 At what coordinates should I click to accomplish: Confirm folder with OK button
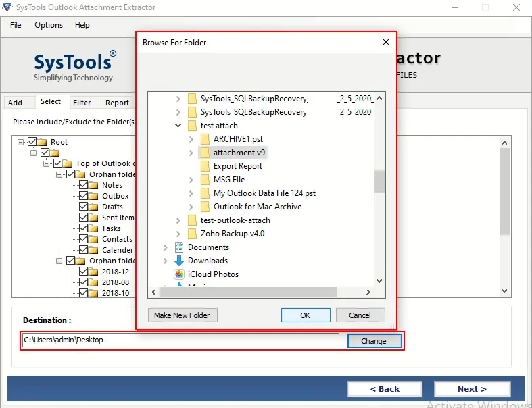tap(306, 315)
